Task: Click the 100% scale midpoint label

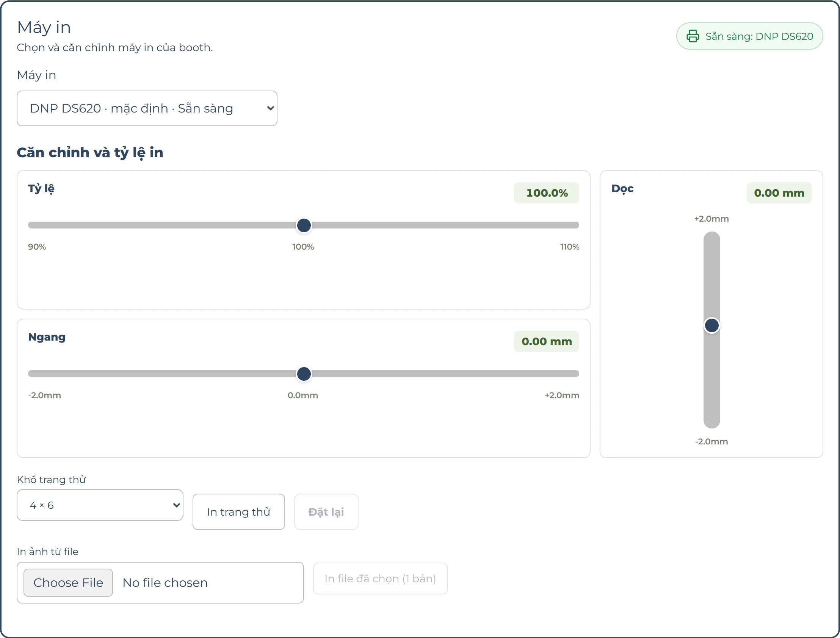Action: (303, 247)
